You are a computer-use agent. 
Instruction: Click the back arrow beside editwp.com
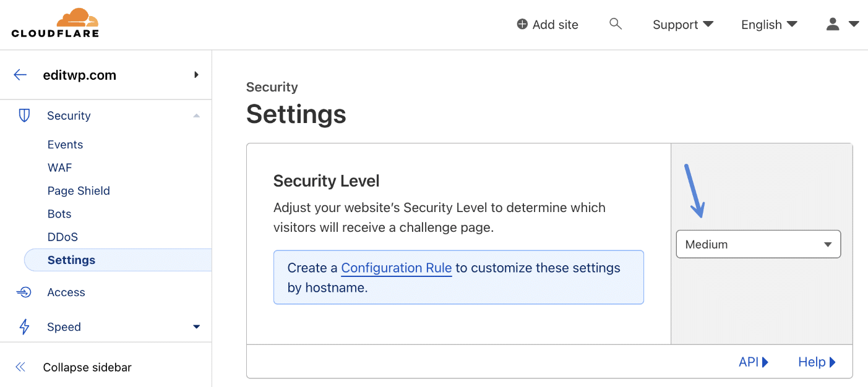(20, 75)
